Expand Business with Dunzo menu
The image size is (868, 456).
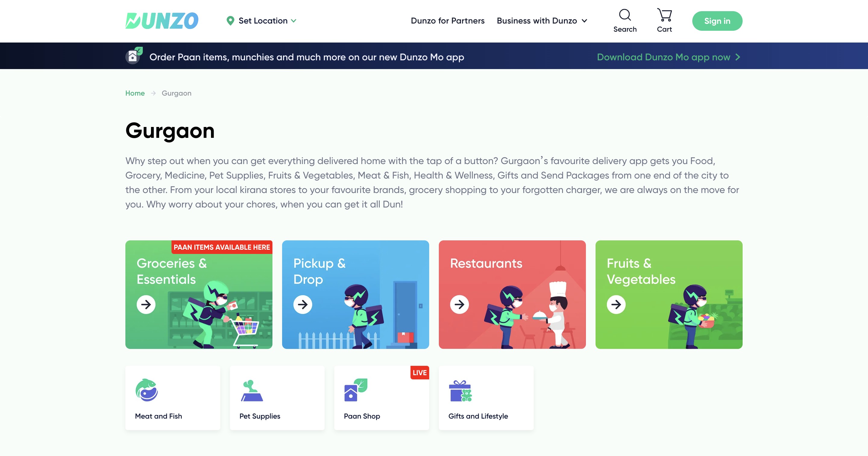584,21
